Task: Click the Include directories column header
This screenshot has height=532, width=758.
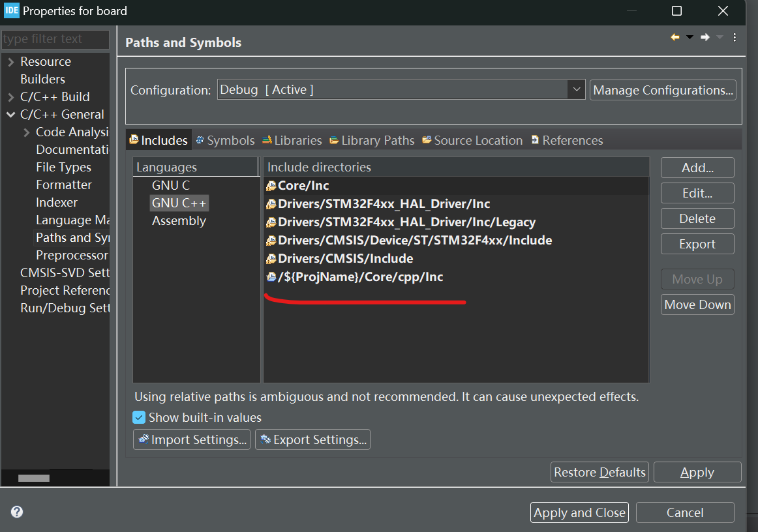Action: pos(456,167)
